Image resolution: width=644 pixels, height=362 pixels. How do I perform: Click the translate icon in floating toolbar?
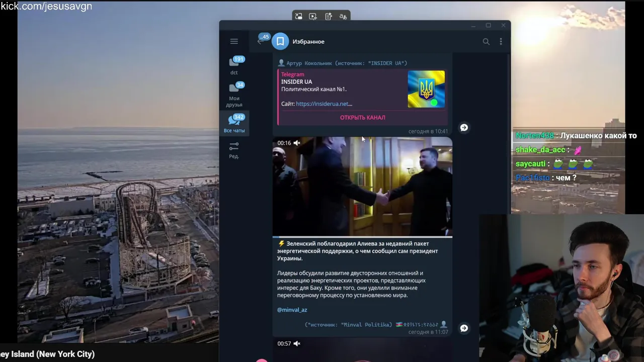343,17
